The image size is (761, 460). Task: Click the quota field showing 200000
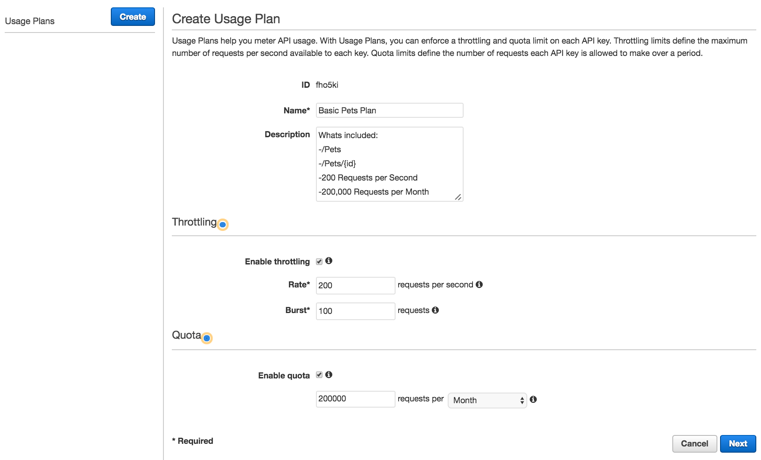[355, 399]
